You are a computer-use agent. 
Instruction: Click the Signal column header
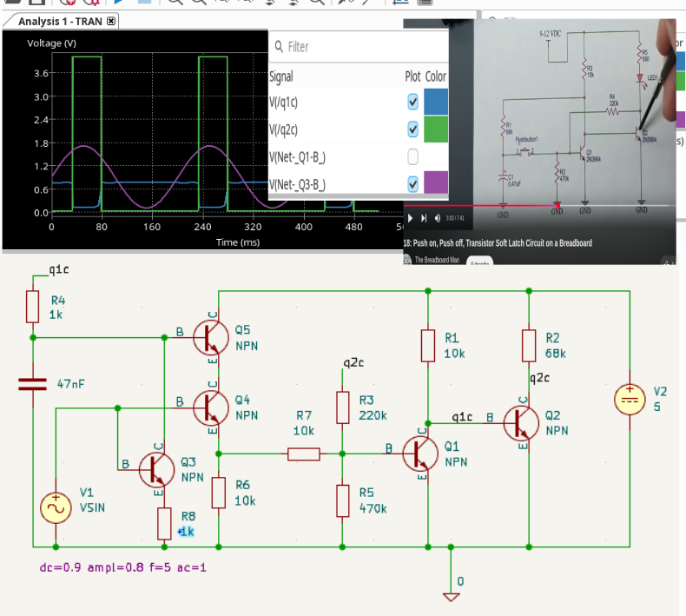[280, 76]
